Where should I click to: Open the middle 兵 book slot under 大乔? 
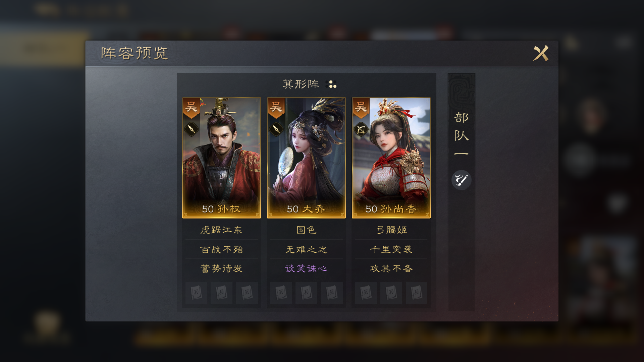(306, 293)
